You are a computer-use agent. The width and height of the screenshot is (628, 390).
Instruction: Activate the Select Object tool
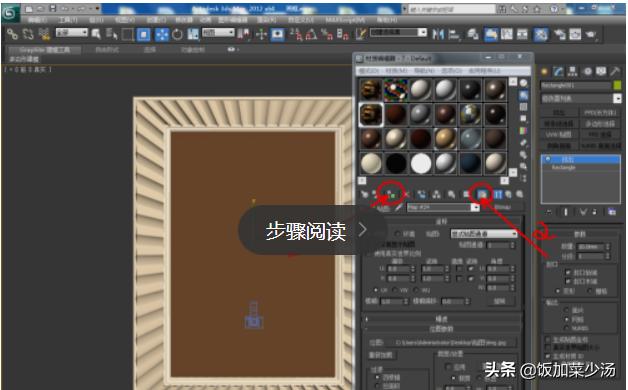click(x=96, y=34)
